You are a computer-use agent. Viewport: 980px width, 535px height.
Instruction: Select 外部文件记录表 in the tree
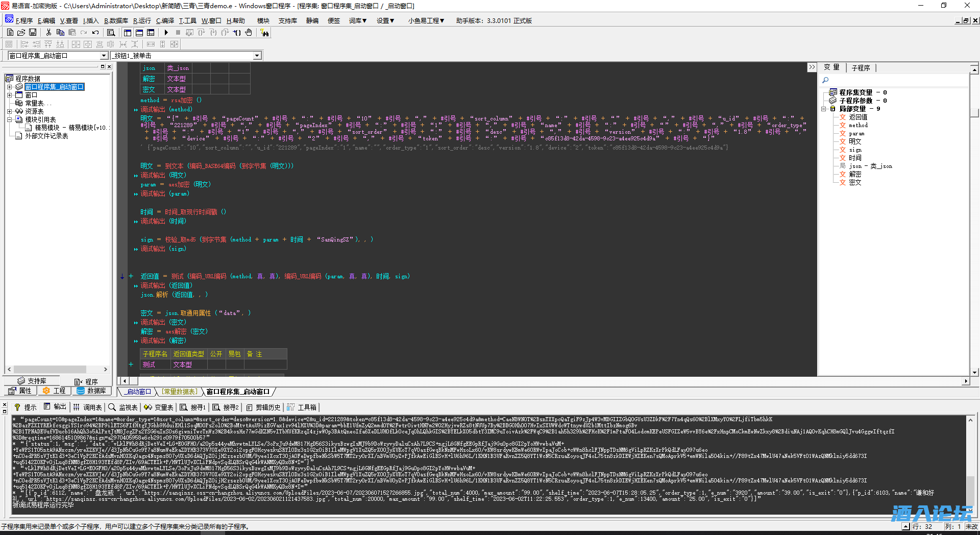click(x=46, y=136)
